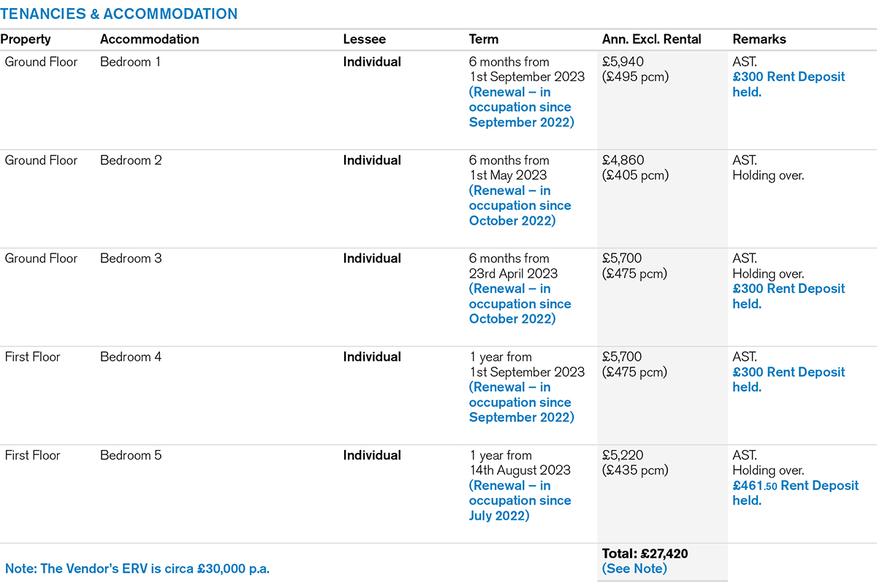
Task: Open the £461.50 Rent Deposit held remark
Action: pos(795,493)
